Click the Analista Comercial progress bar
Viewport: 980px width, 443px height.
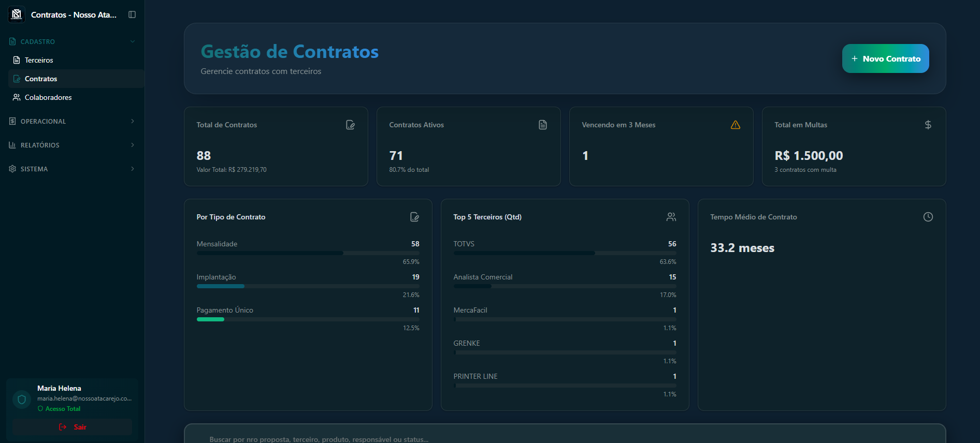[x=565, y=286]
